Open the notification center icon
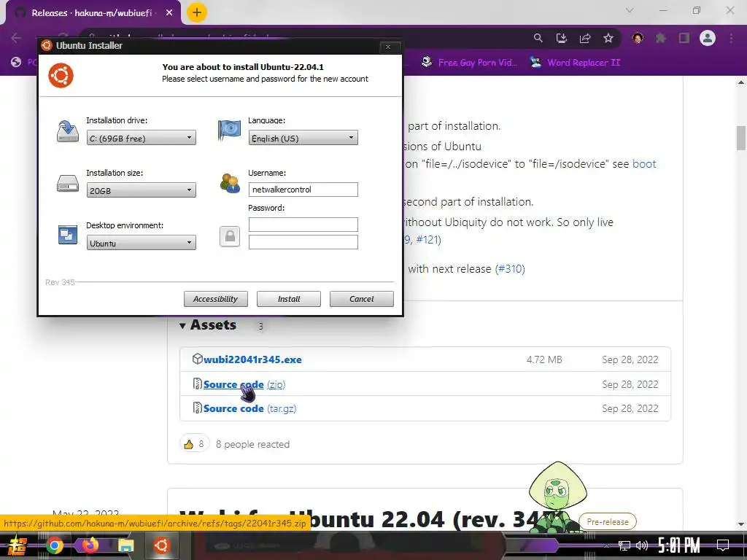 (723, 545)
